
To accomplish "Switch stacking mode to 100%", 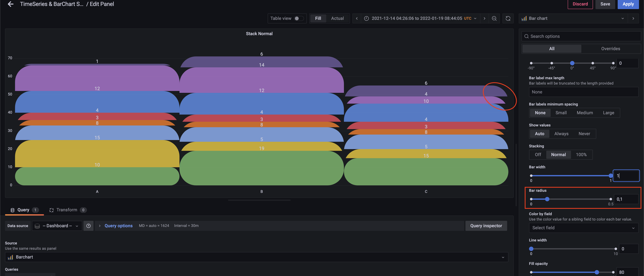I will 582,154.
